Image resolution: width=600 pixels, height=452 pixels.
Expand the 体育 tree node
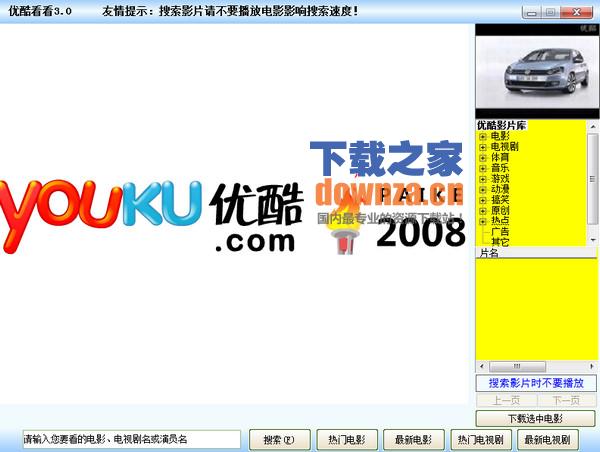coord(483,158)
